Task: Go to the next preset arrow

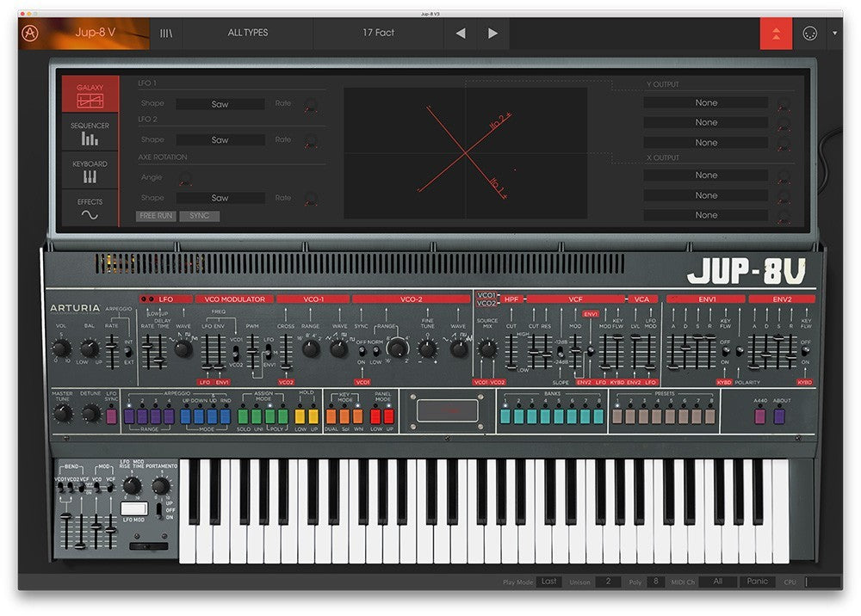Action: (x=492, y=34)
